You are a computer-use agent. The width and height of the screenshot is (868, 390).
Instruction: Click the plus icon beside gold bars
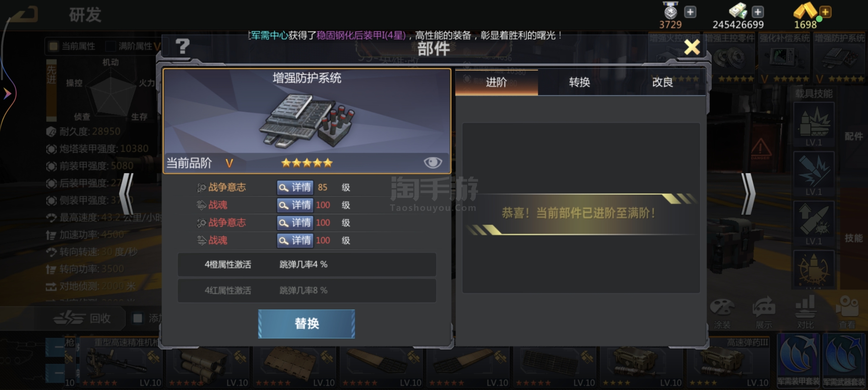pos(825,12)
